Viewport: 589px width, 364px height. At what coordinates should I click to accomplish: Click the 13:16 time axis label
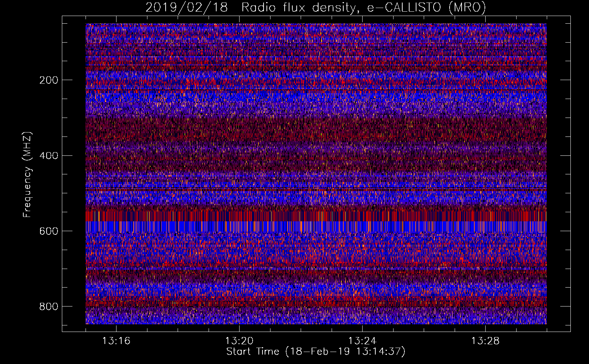[x=116, y=341]
